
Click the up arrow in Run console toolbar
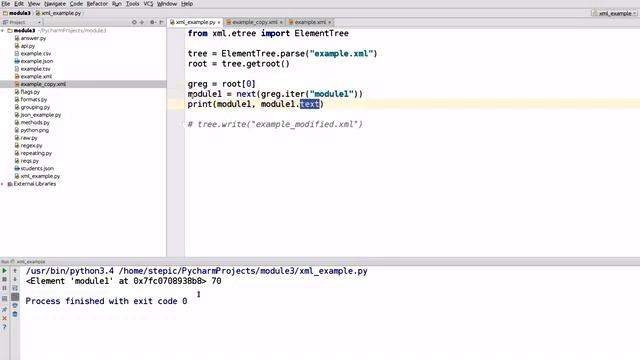pyautogui.click(x=15, y=271)
